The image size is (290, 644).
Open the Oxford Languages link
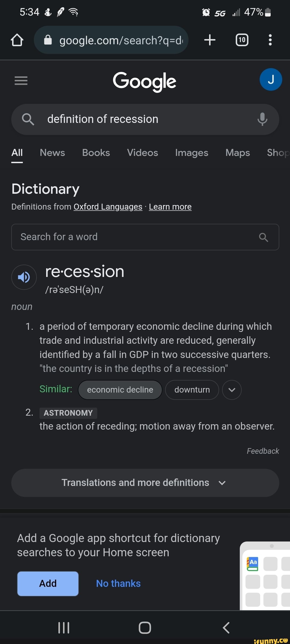108,207
